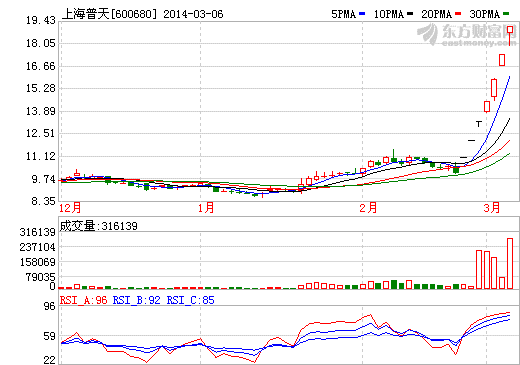
Task: Click the 59 RSI axis label
Action: tap(49, 336)
